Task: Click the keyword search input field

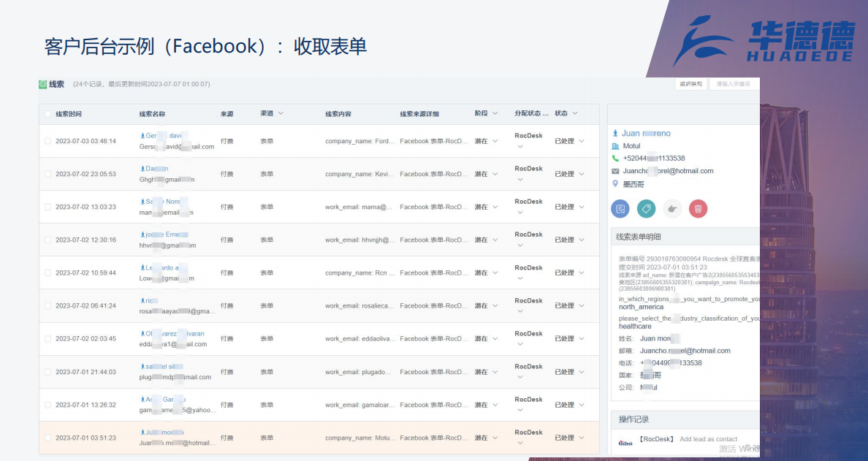Action: tap(734, 84)
